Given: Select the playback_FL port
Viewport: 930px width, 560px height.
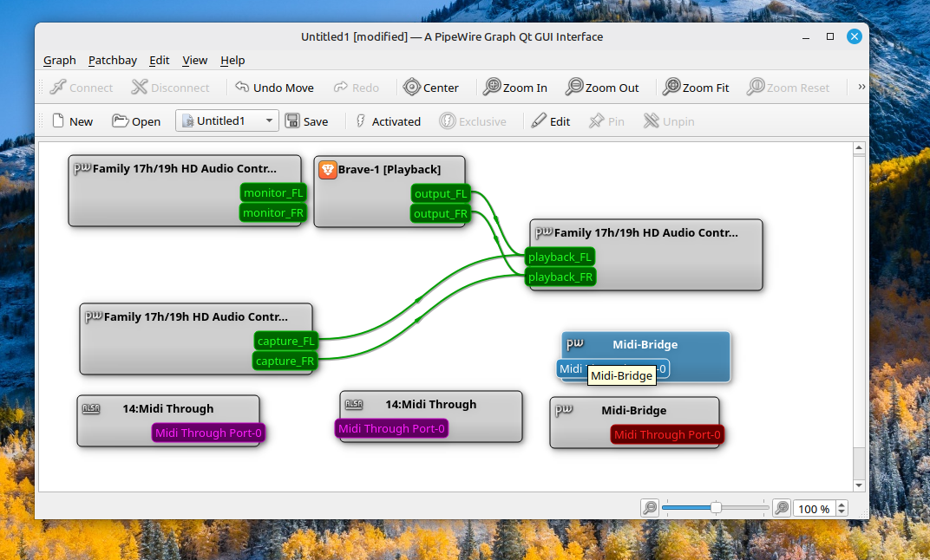Looking at the screenshot, I should [560, 257].
